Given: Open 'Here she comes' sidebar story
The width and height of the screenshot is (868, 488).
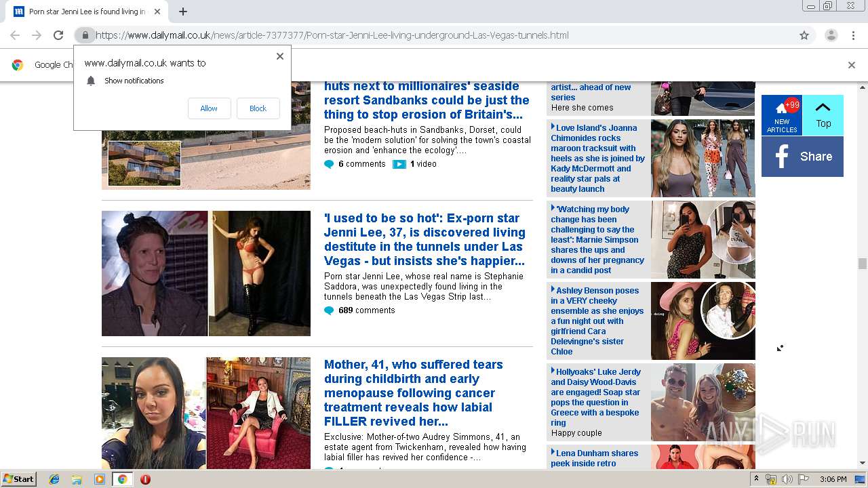Looking at the screenshot, I should point(582,108).
